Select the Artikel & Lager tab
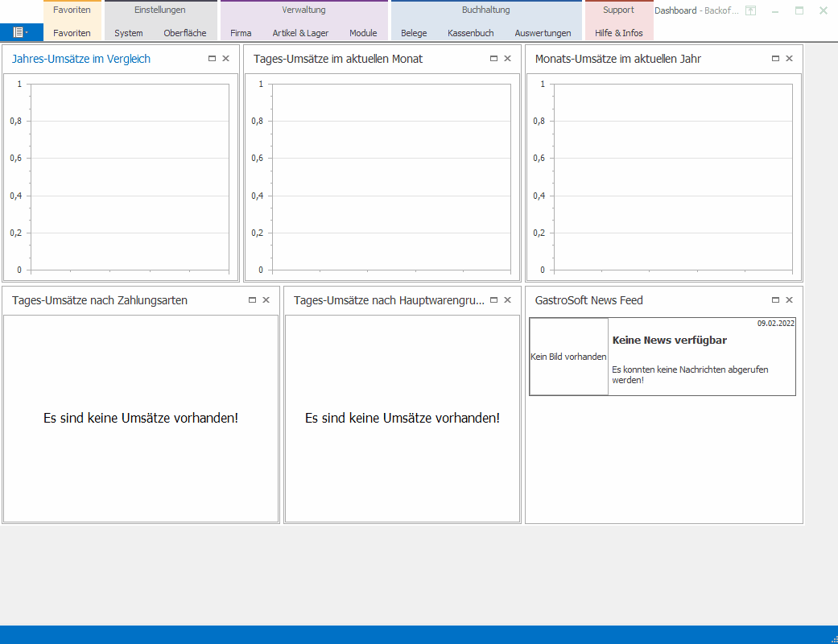The width and height of the screenshot is (838, 644). pyautogui.click(x=300, y=33)
